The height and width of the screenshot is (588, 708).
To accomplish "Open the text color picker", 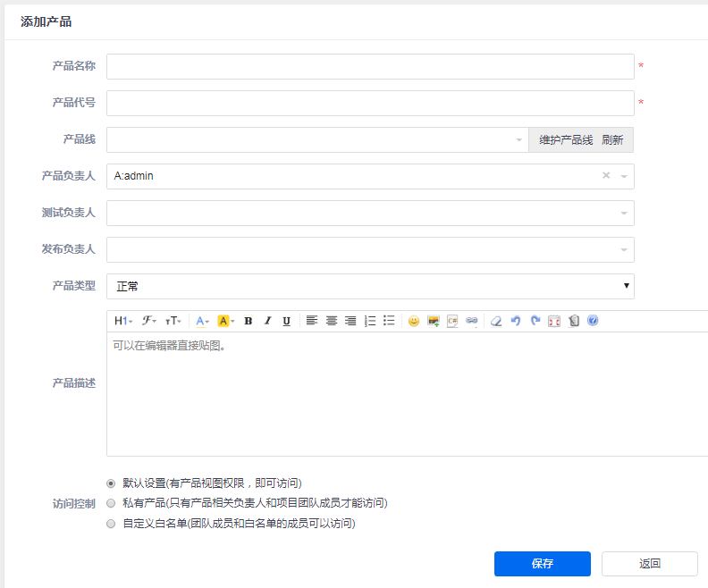I will (202, 321).
